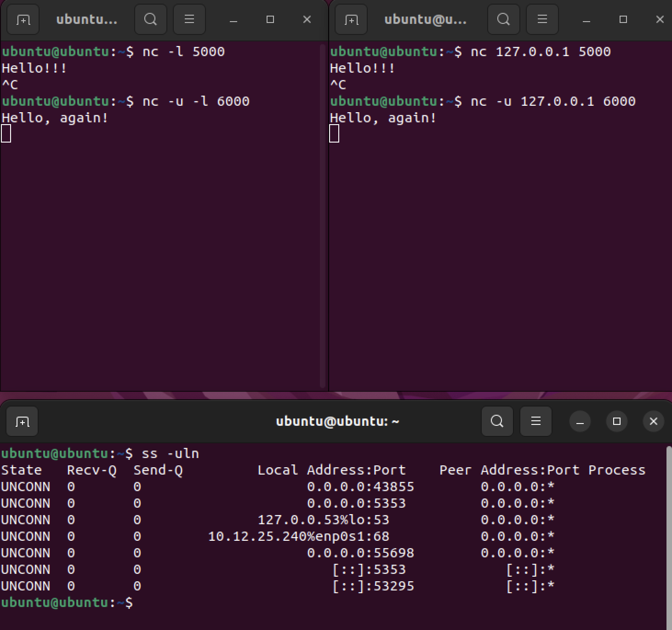672x630 pixels.
Task: Focus the bottom terminal's title bar text
Action: coord(337,421)
